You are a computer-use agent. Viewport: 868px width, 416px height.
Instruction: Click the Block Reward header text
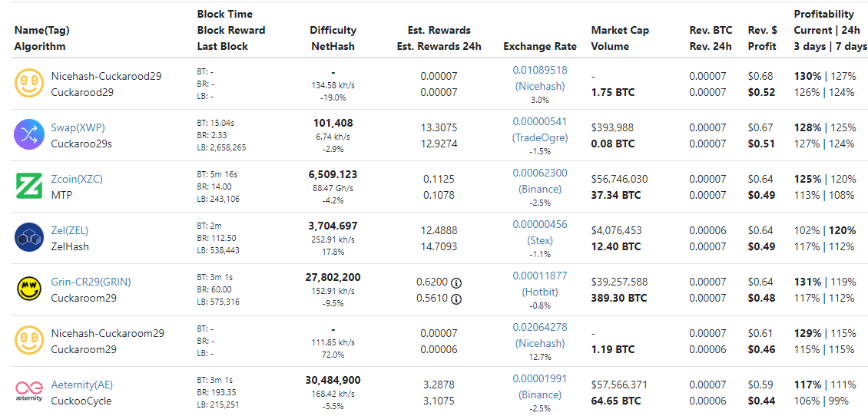(231, 31)
